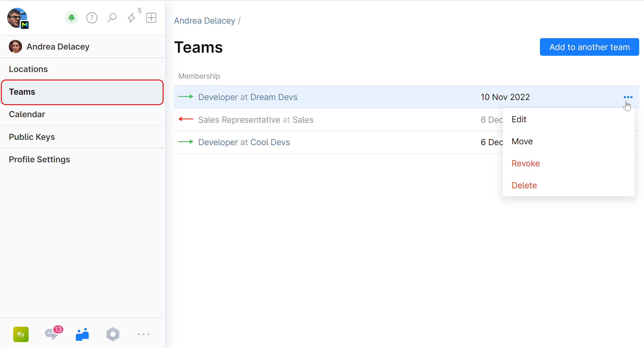Choose Move in the context menu
The width and height of the screenshot is (644, 348).
pyautogui.click(x=522, y=141)
